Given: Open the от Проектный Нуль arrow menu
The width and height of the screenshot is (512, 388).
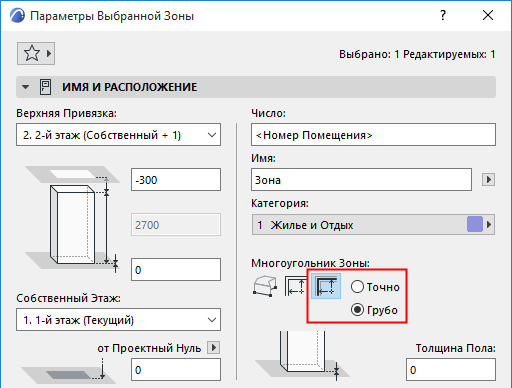Looking at the screenshot, I should click(213, 348).
